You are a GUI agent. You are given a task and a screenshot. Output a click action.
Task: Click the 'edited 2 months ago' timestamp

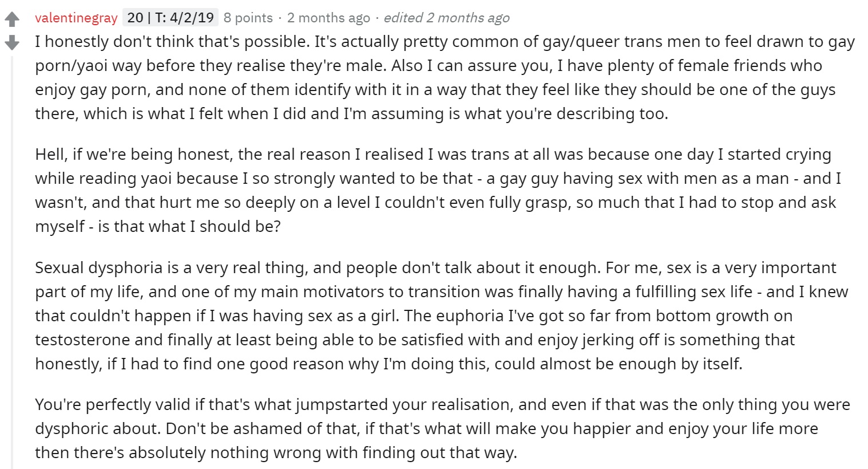tap(446, 18)
